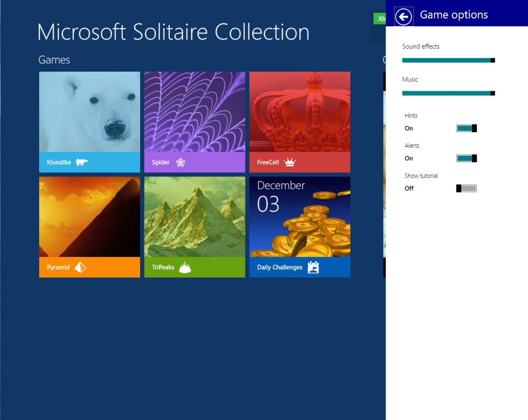
Task: Click the Spider label text
Action: click(x=161, y=162)
